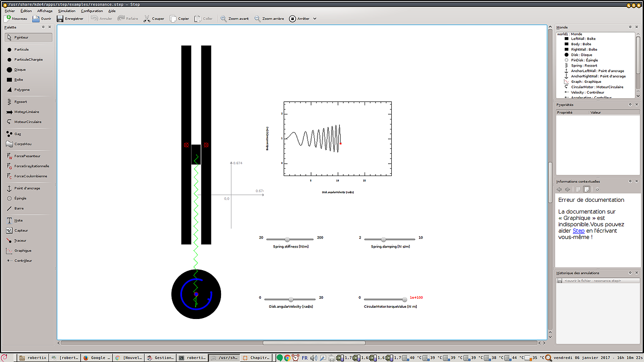Image resolution: width=644 pixels, height=362 pixels.
Task: Zoom out with Zoom arrière
Action: pyautogui.click(x=269, y=19)
